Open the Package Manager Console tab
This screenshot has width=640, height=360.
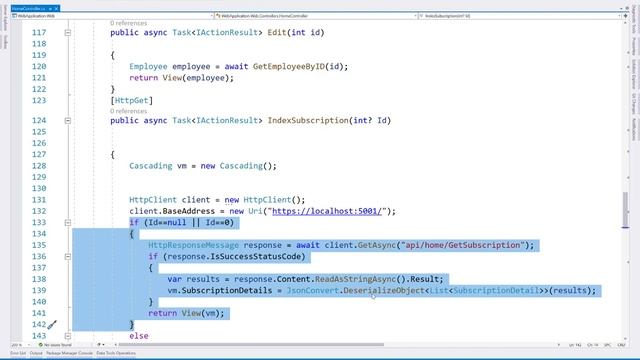pos(69,353)
